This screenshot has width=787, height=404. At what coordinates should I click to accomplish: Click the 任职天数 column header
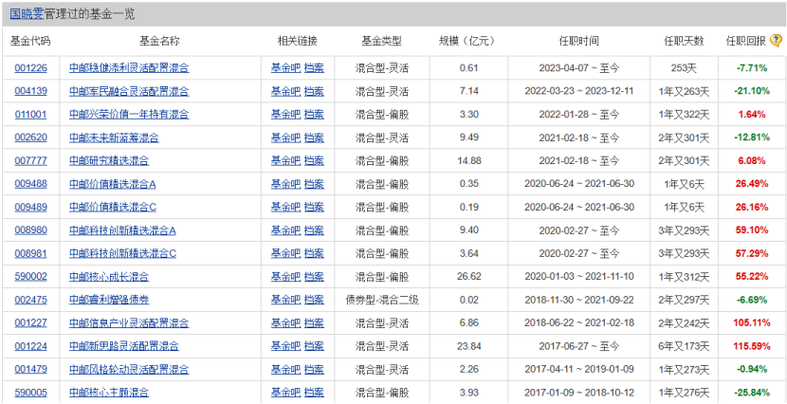coord(684,41)
